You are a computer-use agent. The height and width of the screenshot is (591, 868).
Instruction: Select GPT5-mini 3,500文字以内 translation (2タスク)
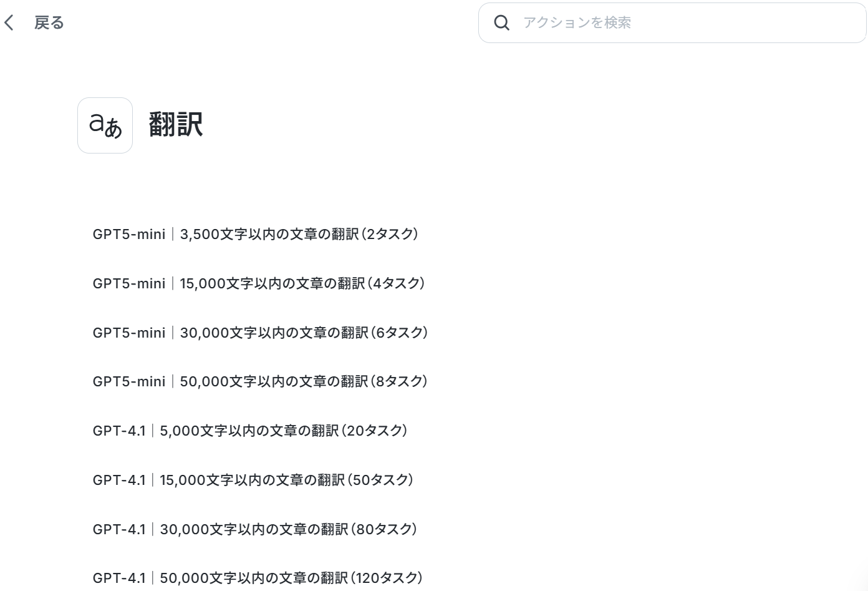(x=256, y=234)
